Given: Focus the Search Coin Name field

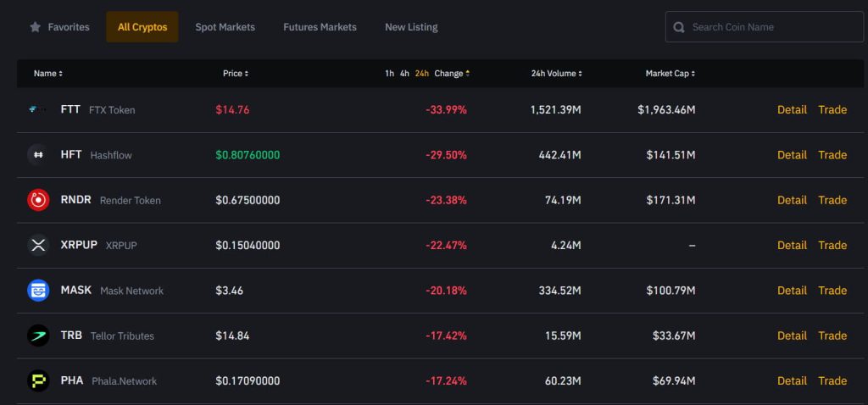Looking at the screenshot, I should tap(765, 27).
